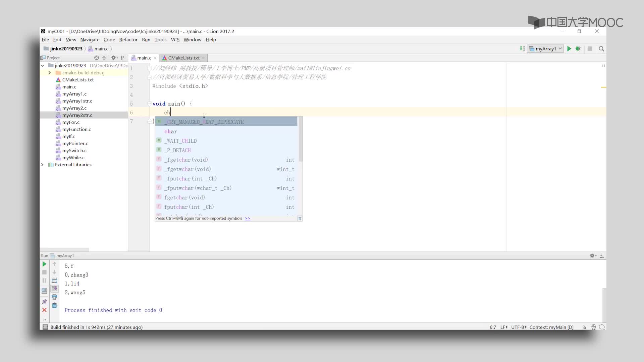
Task: Click the collapse all icon in Project panel
Action: coord(104,58)
